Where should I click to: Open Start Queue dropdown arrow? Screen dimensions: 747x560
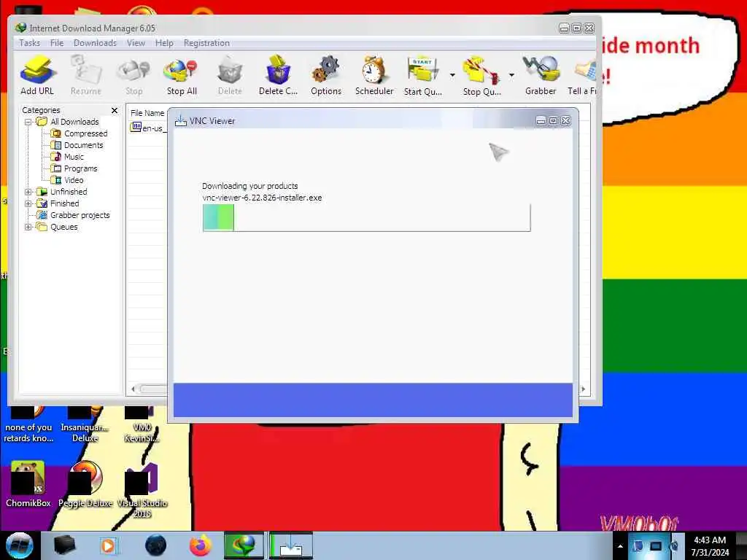coord(452,75)
